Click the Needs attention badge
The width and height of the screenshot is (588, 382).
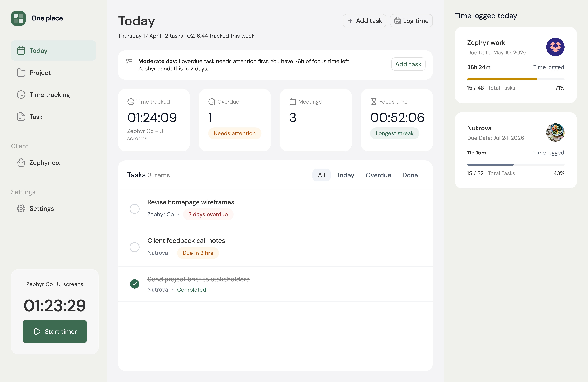[235, 133]
